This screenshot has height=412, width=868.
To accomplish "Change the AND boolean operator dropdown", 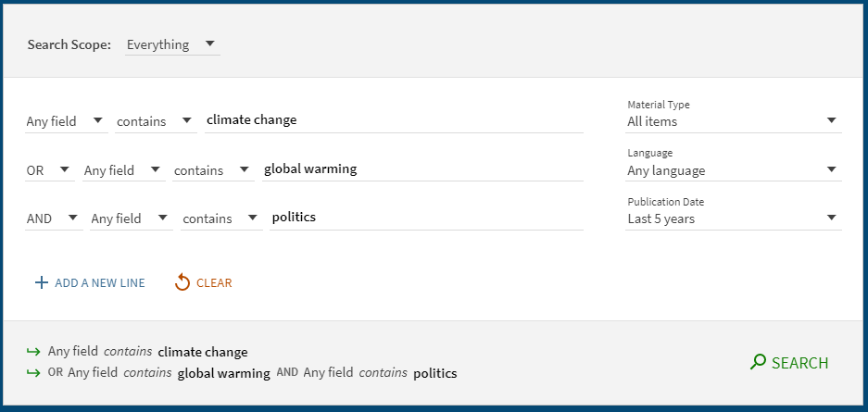I will (x=53, y=218).
